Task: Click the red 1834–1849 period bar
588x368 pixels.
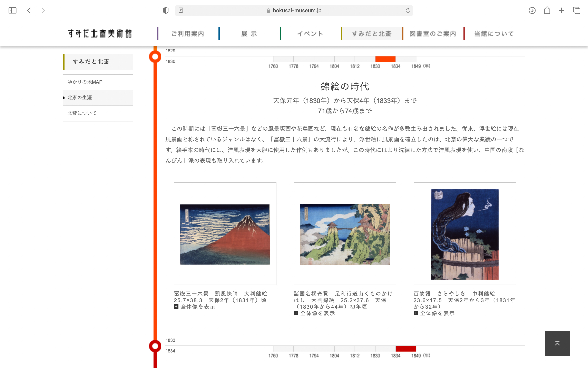Action: (406, 349)
